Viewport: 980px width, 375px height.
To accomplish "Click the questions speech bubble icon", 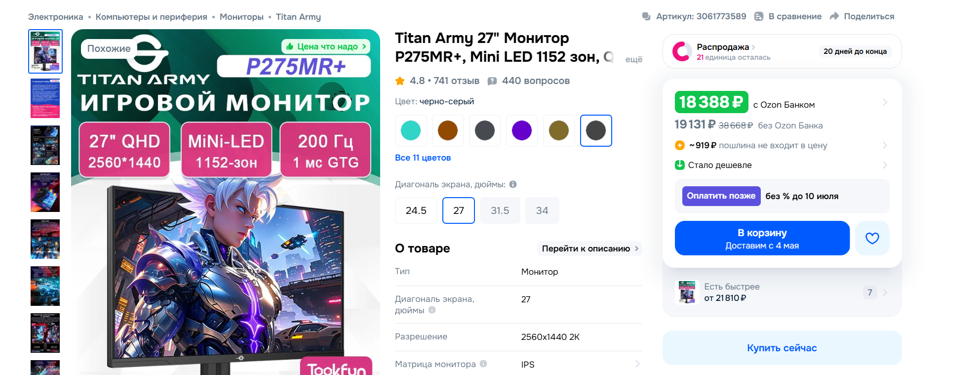I will click(492, 81).
